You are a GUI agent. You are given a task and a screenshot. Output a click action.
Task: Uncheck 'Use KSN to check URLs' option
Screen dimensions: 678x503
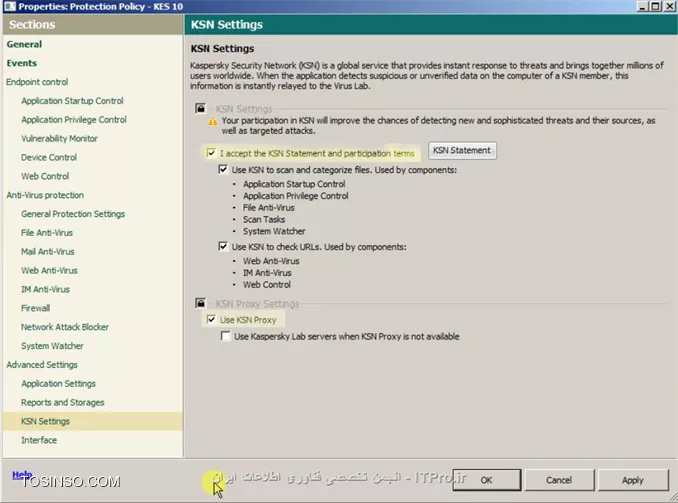[223, 247]
